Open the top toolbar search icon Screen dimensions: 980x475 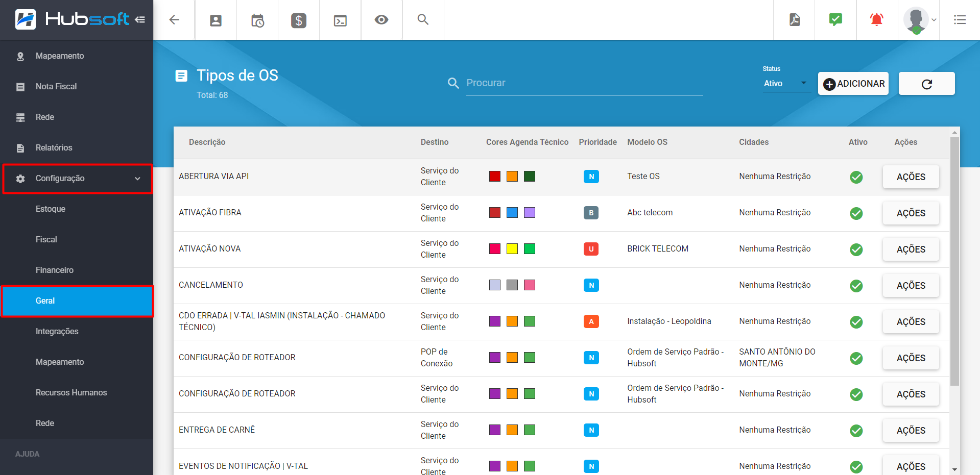[x=423, y=19]
